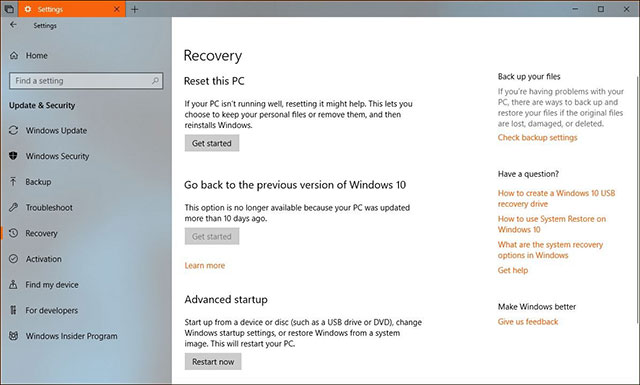
Task: Select Backup in sidebar
Action: pyautogui.click(x=38, y=182)
